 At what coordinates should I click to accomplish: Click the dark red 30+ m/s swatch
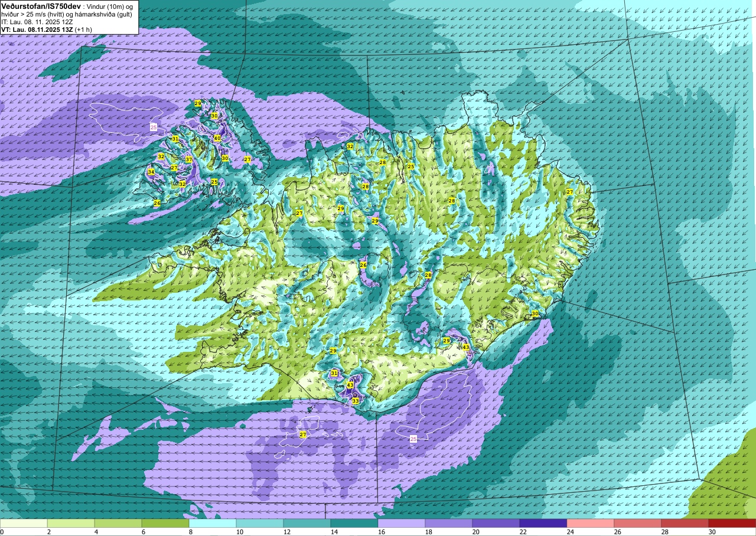(x=732, y=523)
